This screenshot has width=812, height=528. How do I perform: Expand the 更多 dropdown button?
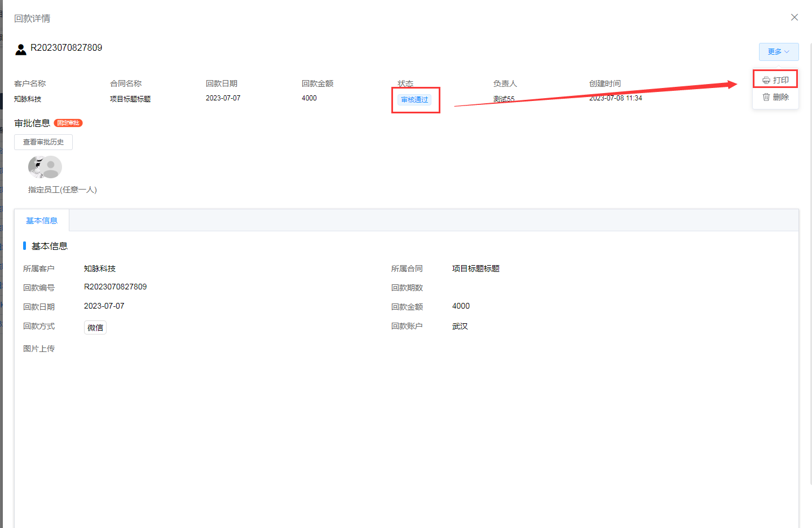coord(778,52)
